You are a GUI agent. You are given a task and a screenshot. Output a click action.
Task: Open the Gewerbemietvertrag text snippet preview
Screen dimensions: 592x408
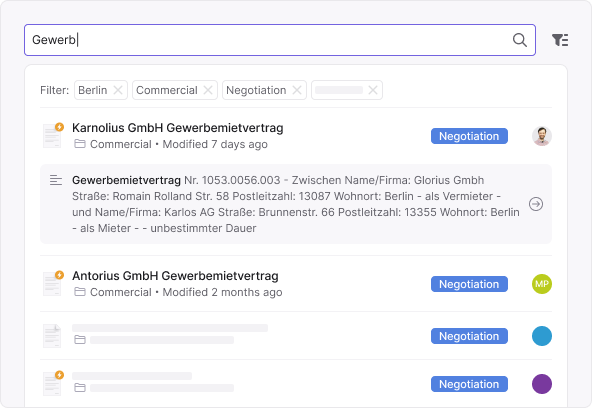pyautogui.click(x=296, y=204)
